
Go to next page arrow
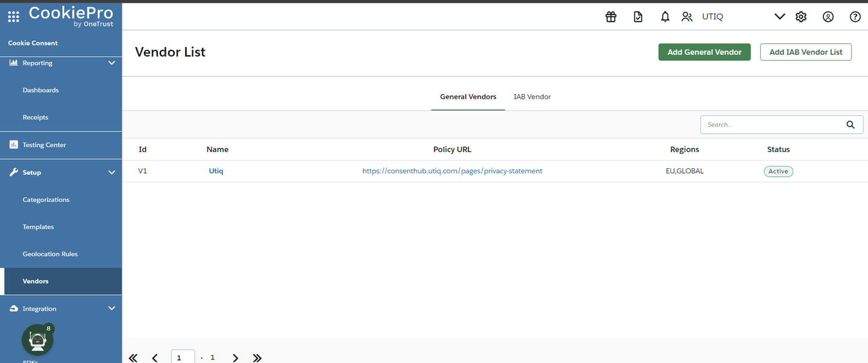click(236, 358)
